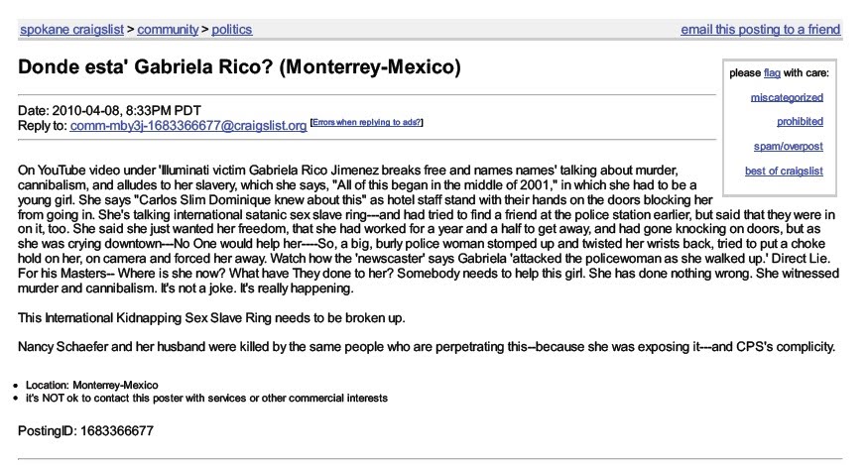
Task: Open the spokane craigslist breadcrumb link
Action: [72, 30]
